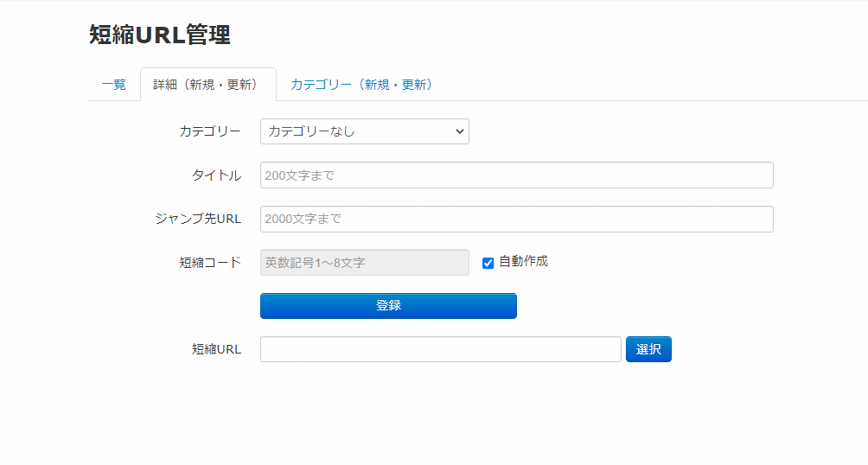Open the カテゴリーなし category dropdown
868x465 pixels.
click(354, 131)
